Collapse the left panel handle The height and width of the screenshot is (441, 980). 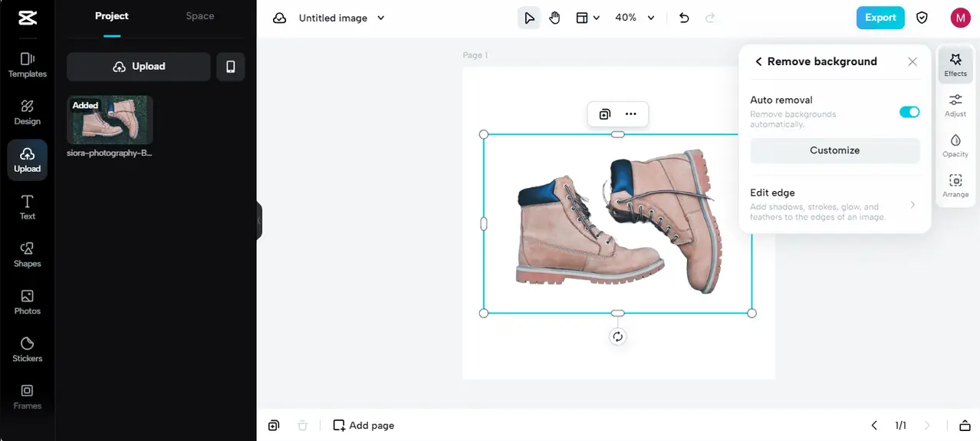259,221
